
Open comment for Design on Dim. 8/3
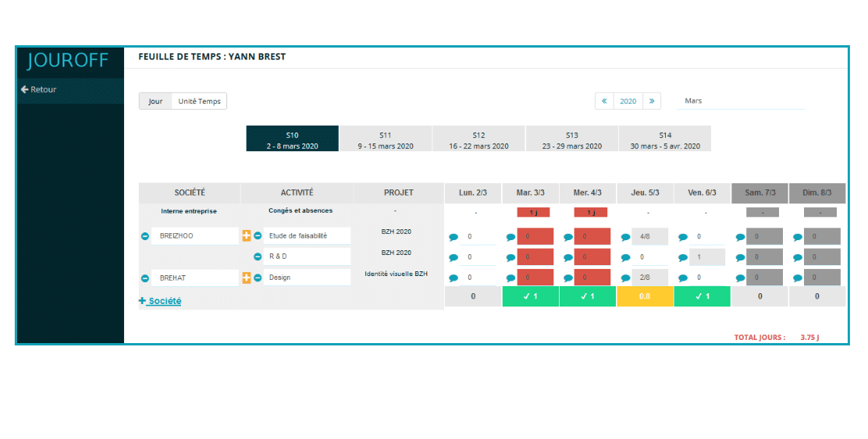point(797,278)
